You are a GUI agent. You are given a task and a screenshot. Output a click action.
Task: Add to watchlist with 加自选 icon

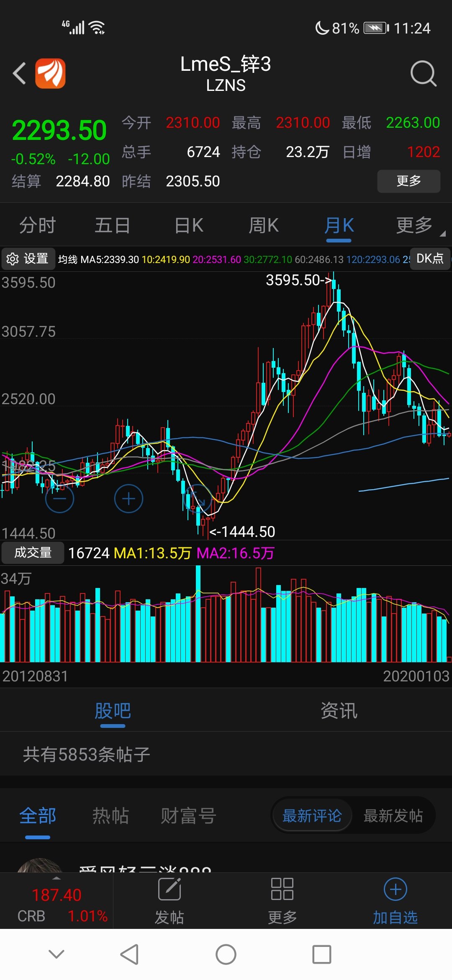(395, 889)
